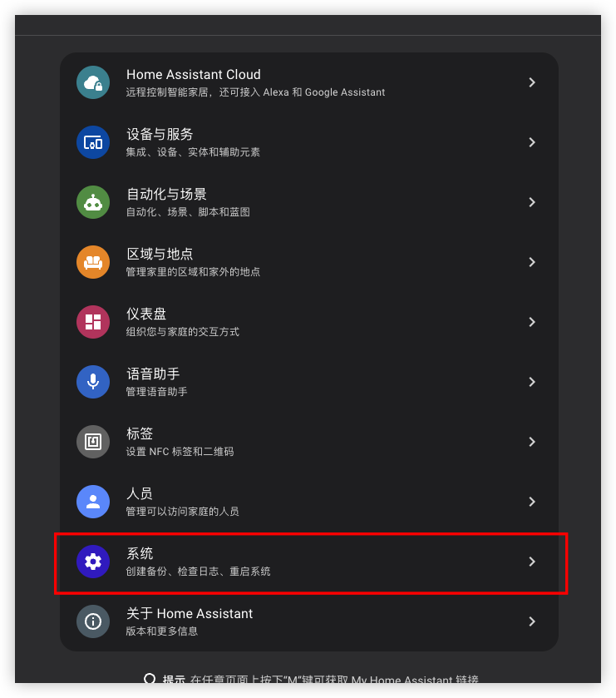Image resolution: width=616 pixels, height=698 pixels.
Task: Open the 区域与地点 menu entry
Action: coord(309,262)
